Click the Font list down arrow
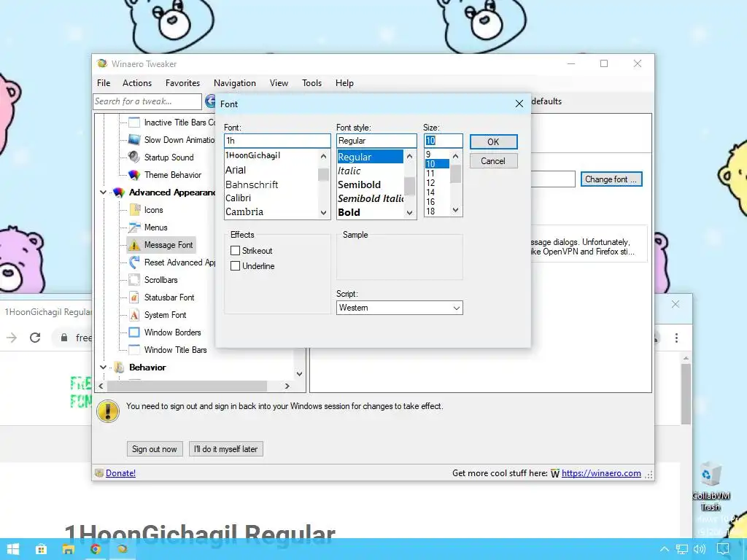The height and width of the screenshot is (560, 747). coord(323,213)
